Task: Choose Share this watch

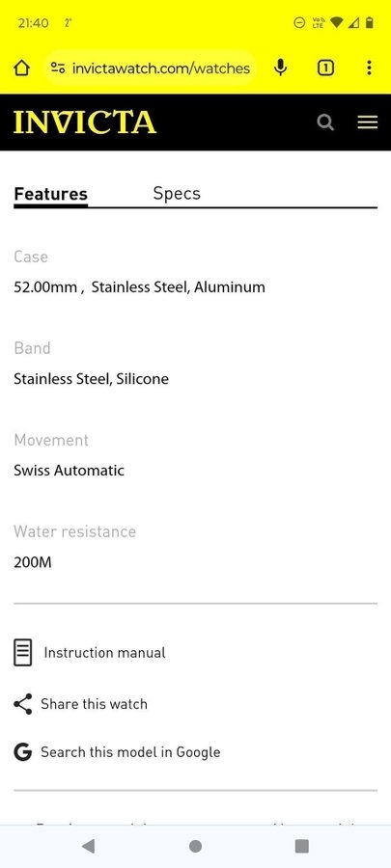Action: [95, 704]
